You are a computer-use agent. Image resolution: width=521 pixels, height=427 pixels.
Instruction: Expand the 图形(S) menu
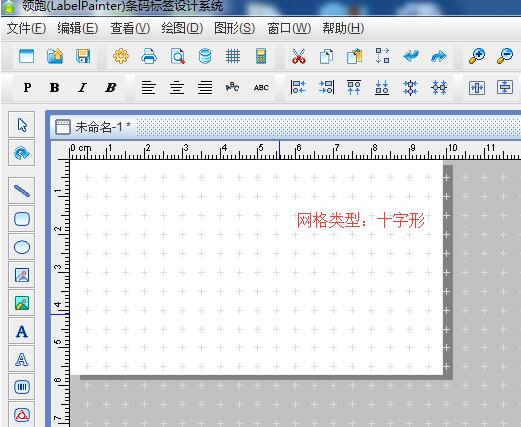[x=234, y=28]
